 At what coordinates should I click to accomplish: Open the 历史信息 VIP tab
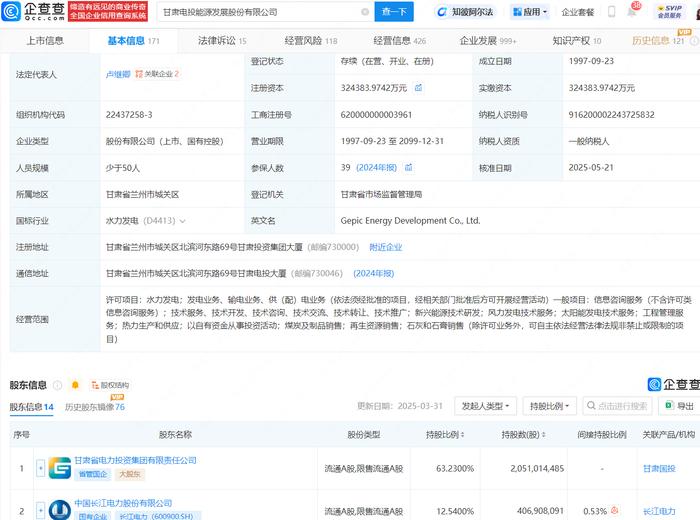coord(658,41)
